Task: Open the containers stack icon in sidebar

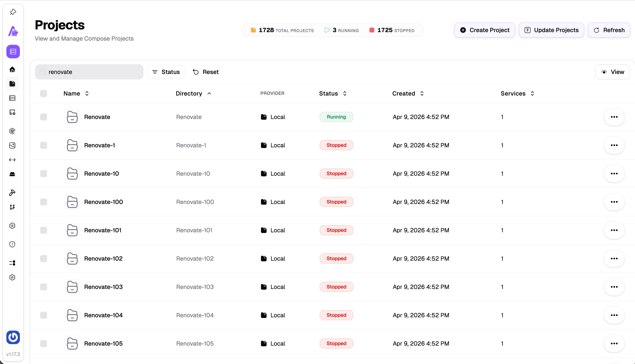Action: coord(12,98)
